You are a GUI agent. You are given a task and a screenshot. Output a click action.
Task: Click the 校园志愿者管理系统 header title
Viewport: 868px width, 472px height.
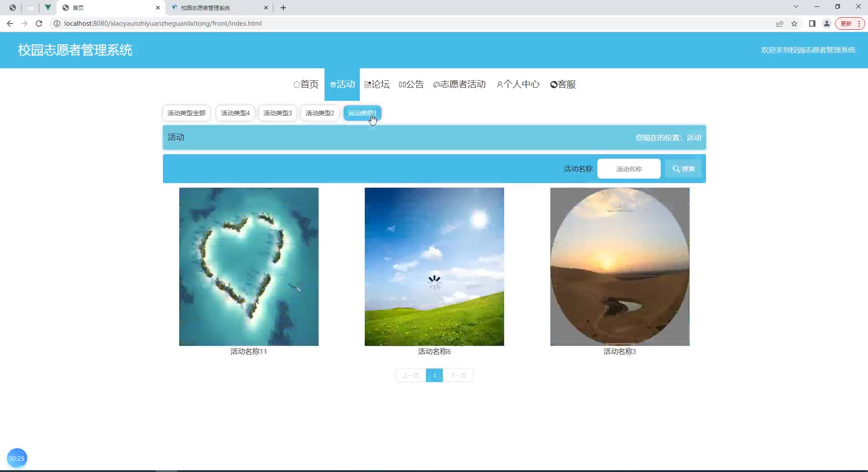click(75, 50)
